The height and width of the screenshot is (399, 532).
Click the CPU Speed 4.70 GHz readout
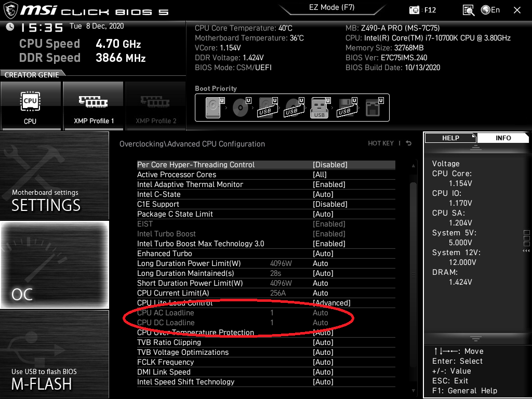(x=80, y=44)
